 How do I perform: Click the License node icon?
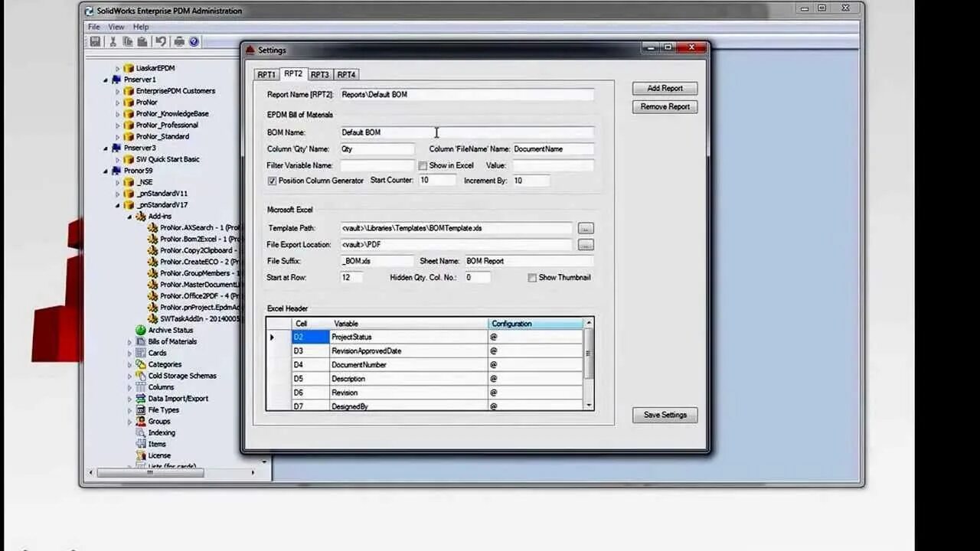pos(141,455)
